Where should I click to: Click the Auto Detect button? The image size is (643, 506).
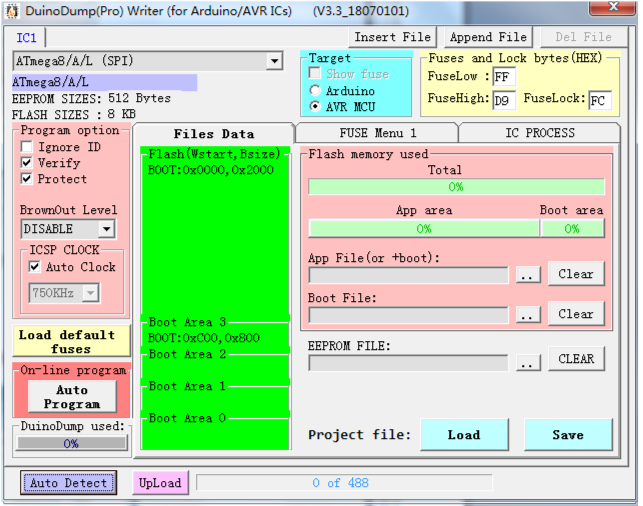coord(68,483)
